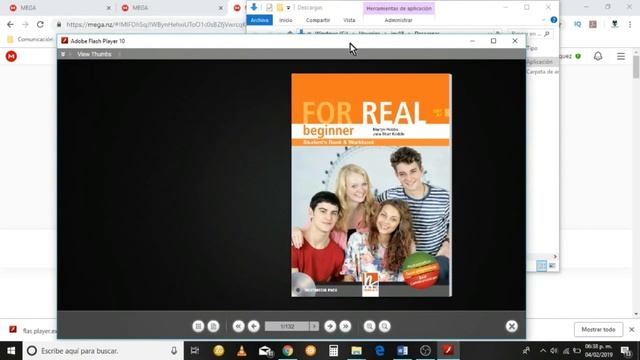
Task: Open MEGA notifications bell
Action: (598, 56)
